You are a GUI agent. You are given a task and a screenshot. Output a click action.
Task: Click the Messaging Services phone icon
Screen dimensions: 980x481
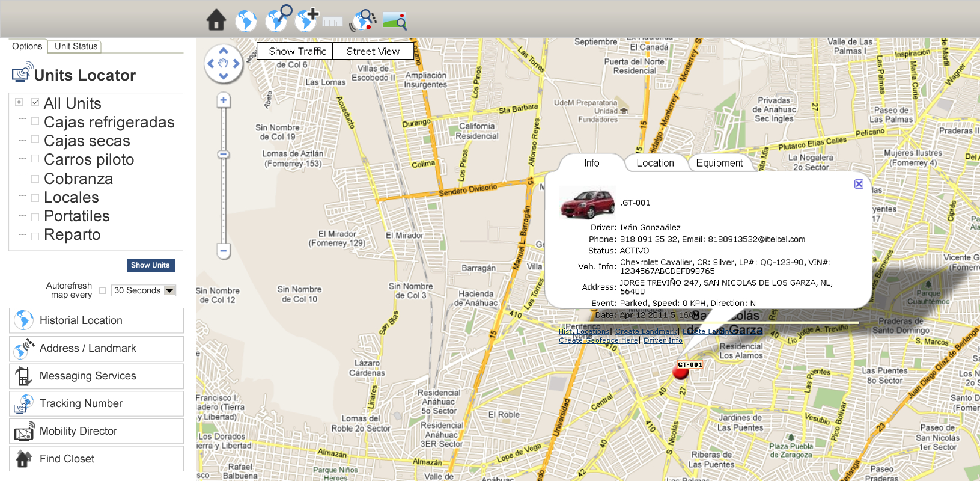(23, 376)
